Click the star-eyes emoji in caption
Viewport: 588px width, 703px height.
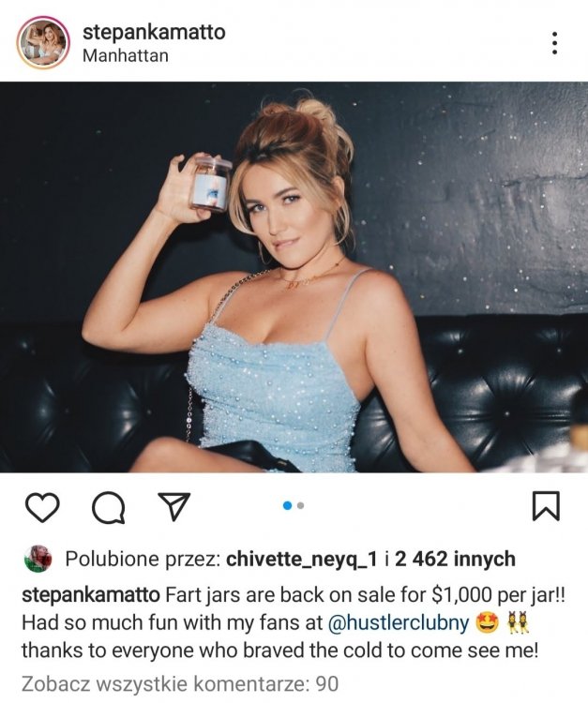pos(487,623)
